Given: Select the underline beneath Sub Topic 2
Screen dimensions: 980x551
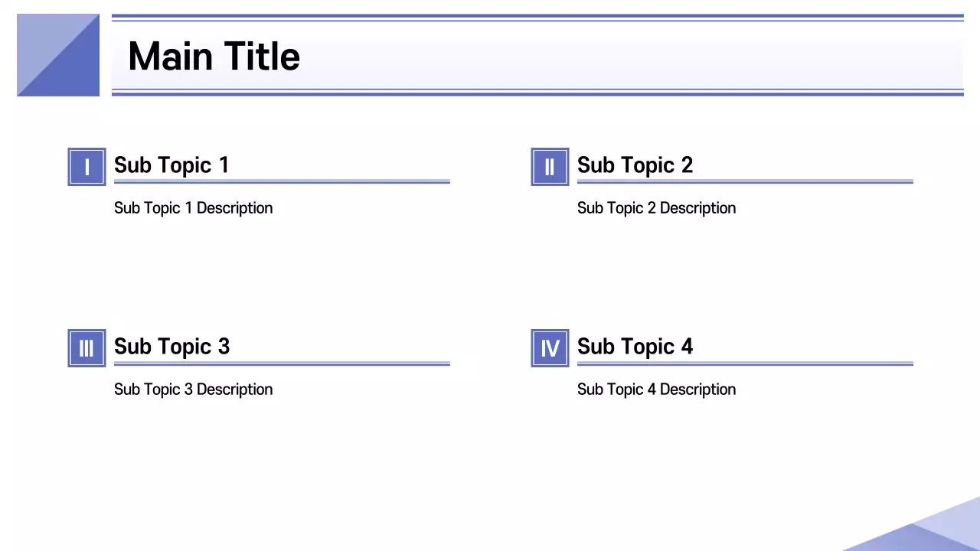Looking at the screenshot, I should coord(745,182).
